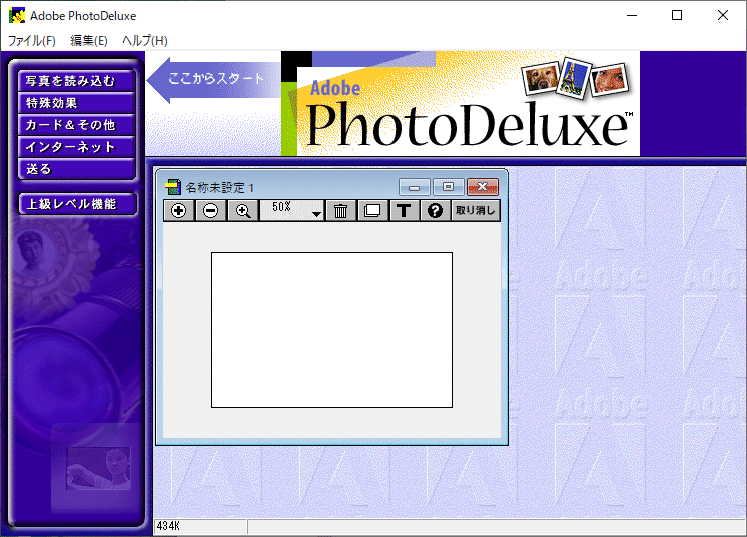
Task: Click the blank white canvas area
Action: (332, 330)
